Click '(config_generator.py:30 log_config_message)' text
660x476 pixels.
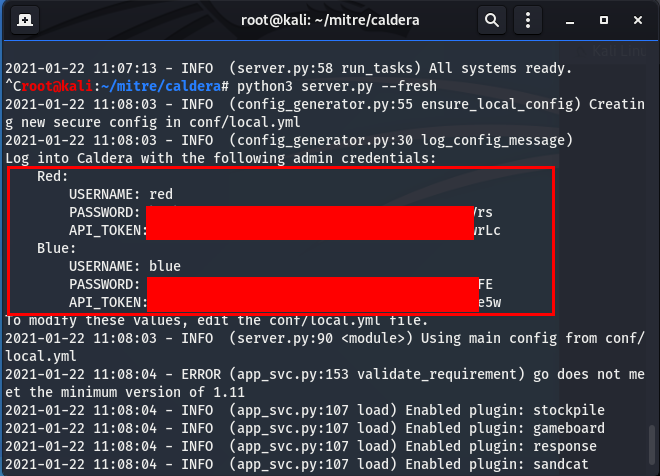(x=401, y=140)
